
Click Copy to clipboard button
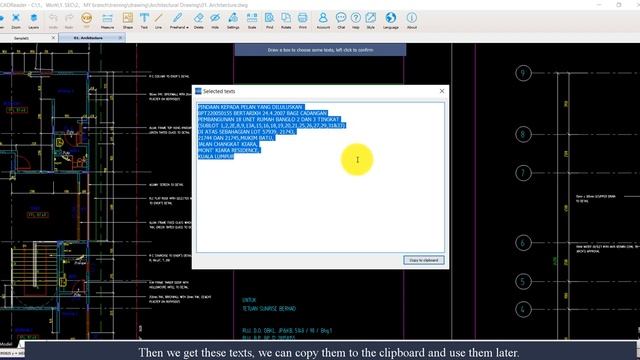click(x=424, y=260)
